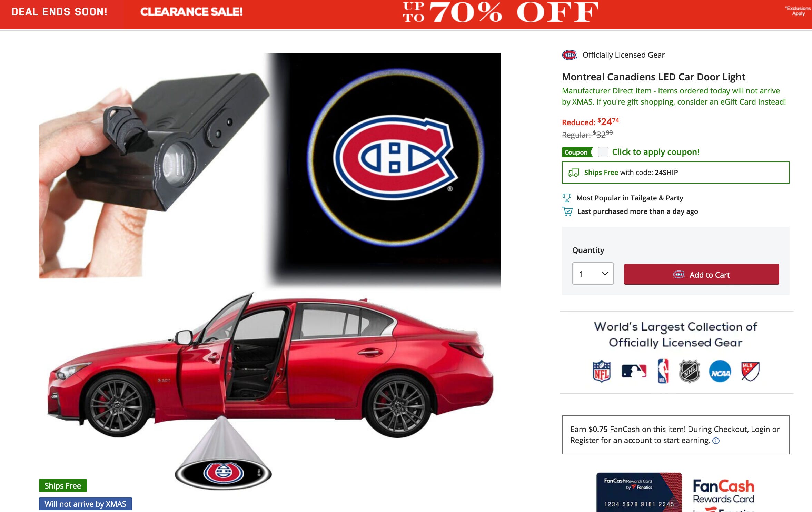
Task: Open the FanCash info tooltip icon
Action: click(716, 441)
